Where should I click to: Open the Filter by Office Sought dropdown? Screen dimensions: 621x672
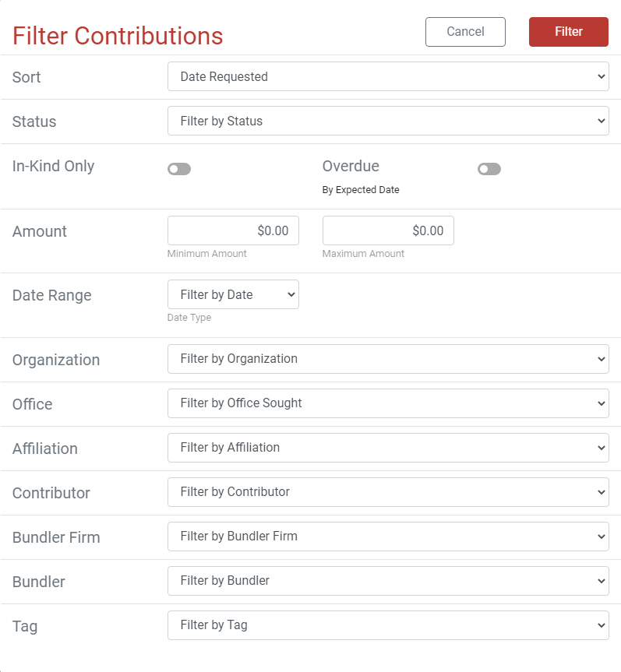[x=388, y=403]
